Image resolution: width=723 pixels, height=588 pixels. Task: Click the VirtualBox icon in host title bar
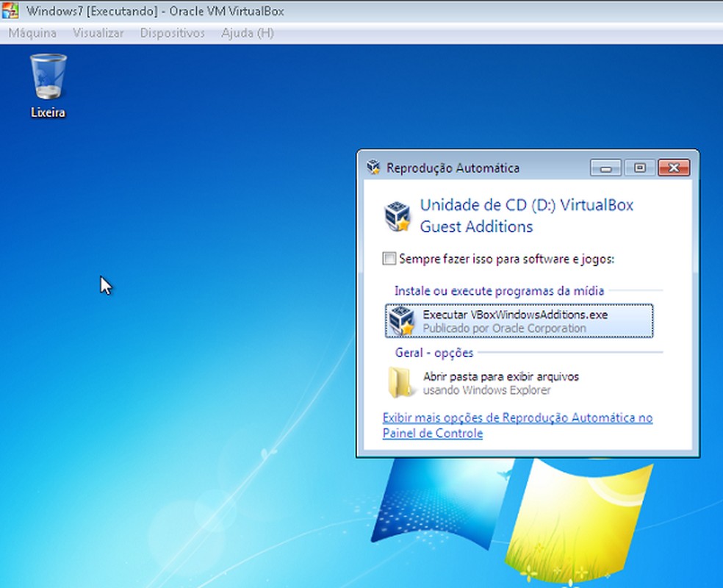pyautogui.click(x=10, y=10)
